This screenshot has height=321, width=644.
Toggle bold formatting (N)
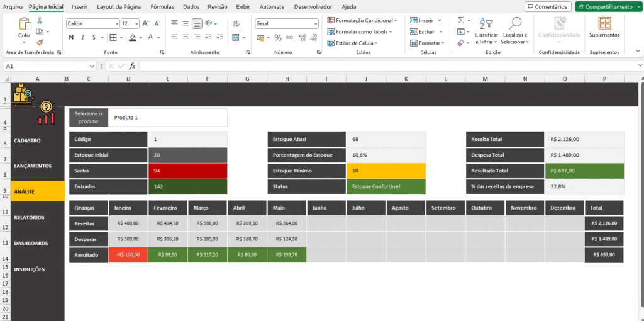[x=72, y=38]
